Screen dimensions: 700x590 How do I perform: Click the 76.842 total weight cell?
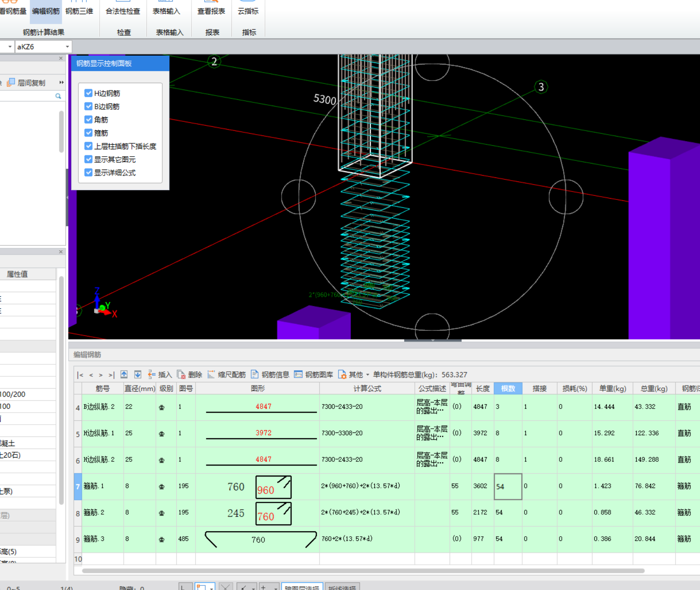(x=654, y=486)
